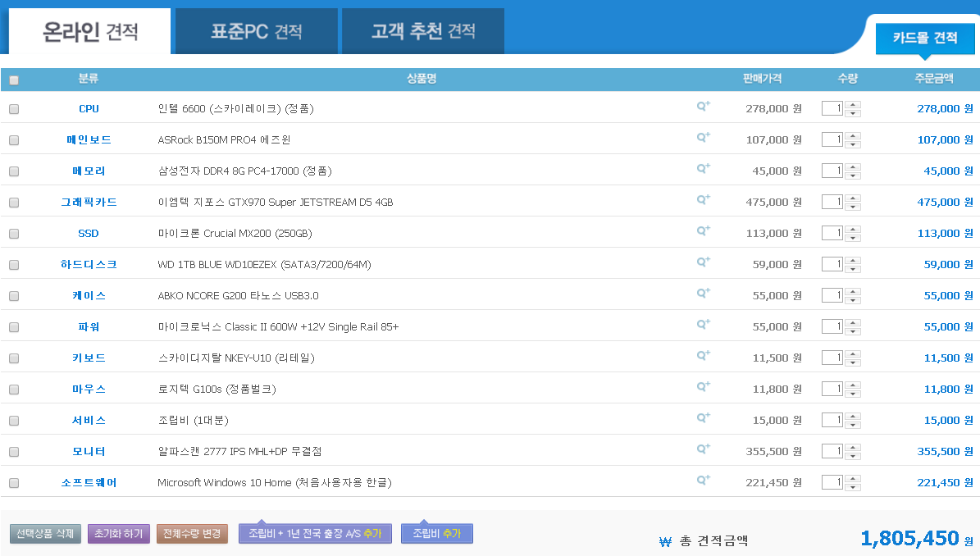Image resolution: width=980 pixels, height=556 pixels.
Task: Increase CPU quantity with up arrow
Action: (x=853, y=105)
